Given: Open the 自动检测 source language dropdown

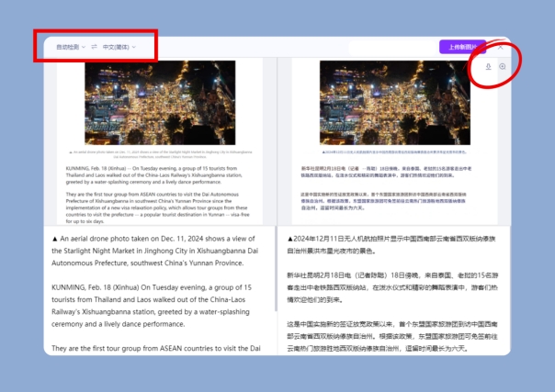Looking at the screenshot, I should [71, 47].
